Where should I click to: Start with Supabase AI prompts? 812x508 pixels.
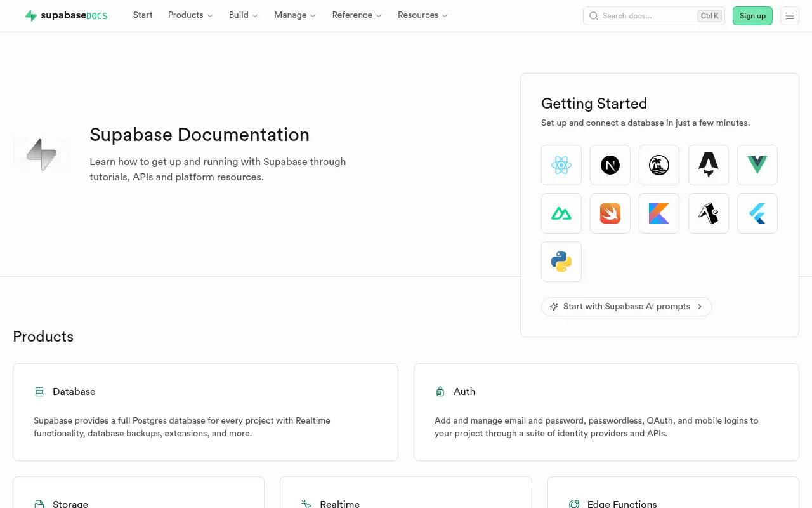[627, 307]
